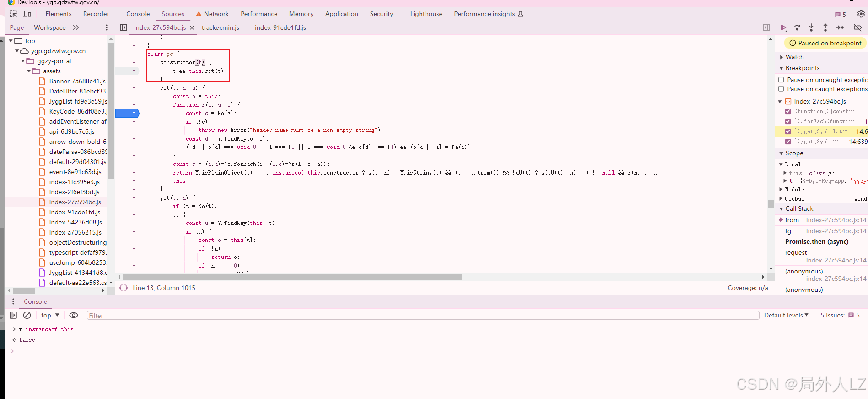Open the Workspace navigator tab
The width and height of the screenshot is (868, 399).
click(x=50, y=27)
